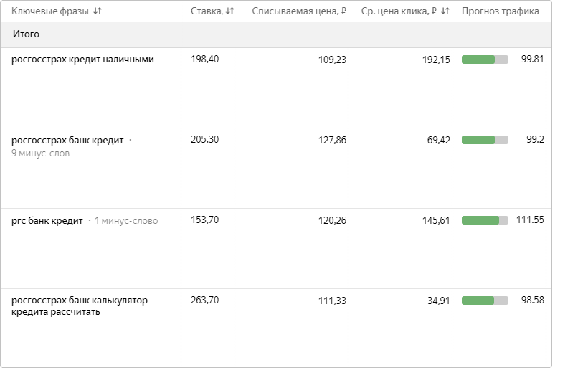Screen dimensions: 588x368
Task: Click sort arrows icon next to Ставка
Action: point(230,11)
